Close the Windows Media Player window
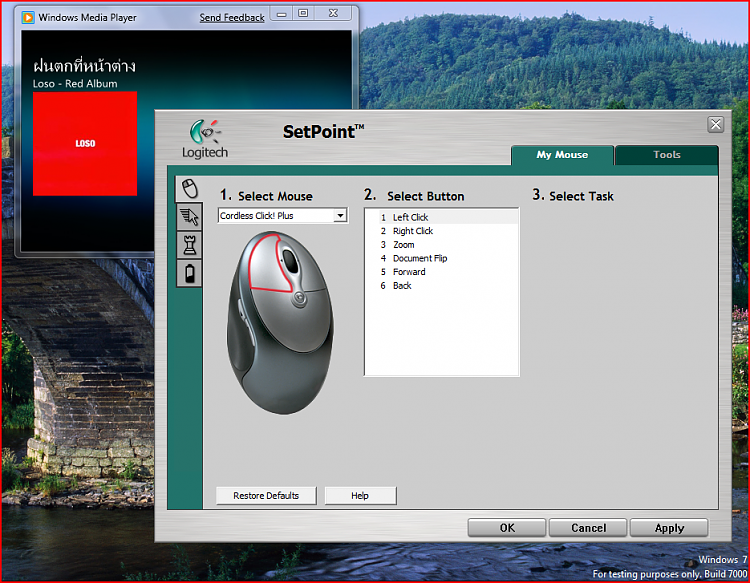This screenshot has height=583, width=750. [x=334, y=14]
